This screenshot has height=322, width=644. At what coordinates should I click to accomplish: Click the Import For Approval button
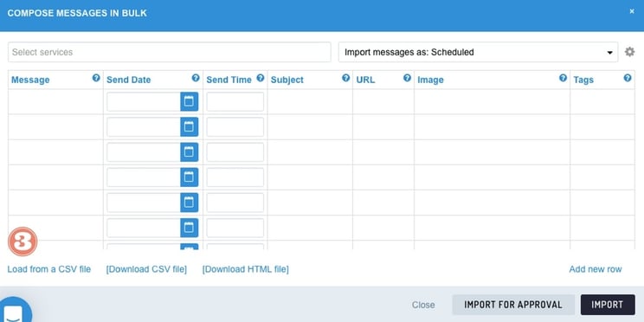[513, 305]
